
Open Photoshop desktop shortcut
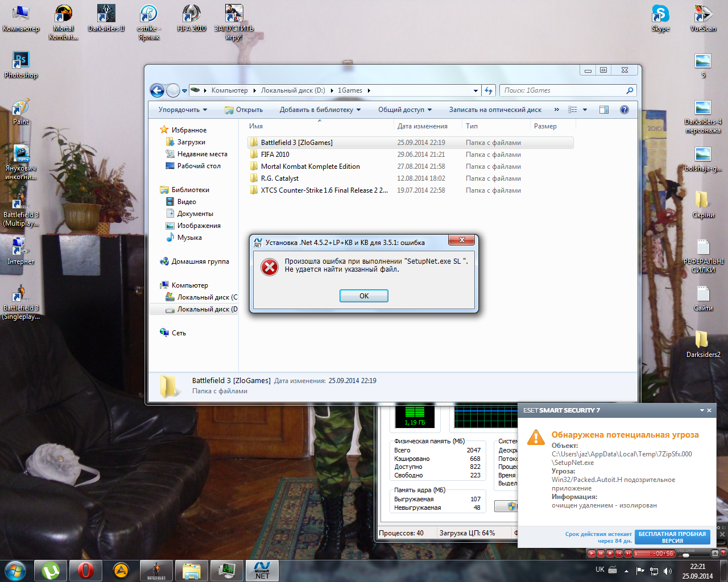(21, 64)
